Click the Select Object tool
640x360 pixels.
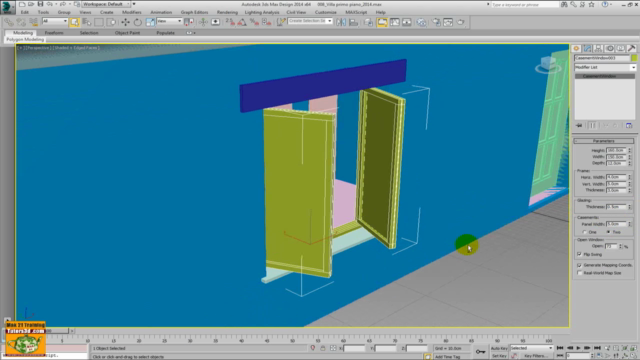74,22
